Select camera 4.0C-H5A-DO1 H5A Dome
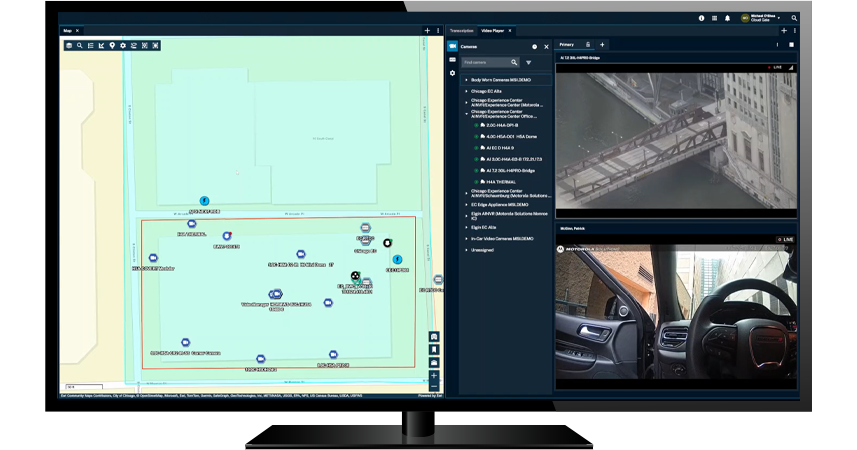 [x=511, y=137]
